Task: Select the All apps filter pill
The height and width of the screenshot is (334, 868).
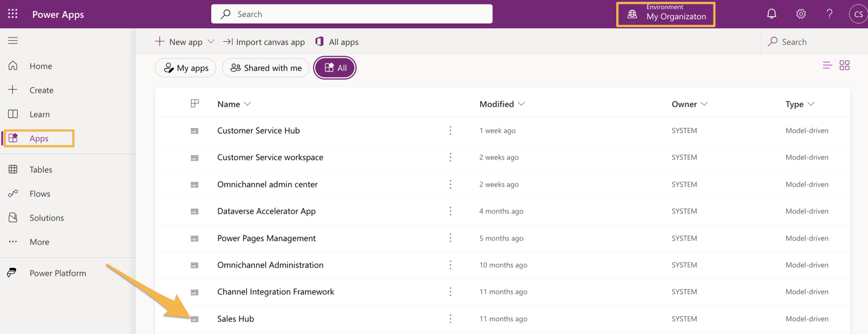Action: (x=335, y=68)
